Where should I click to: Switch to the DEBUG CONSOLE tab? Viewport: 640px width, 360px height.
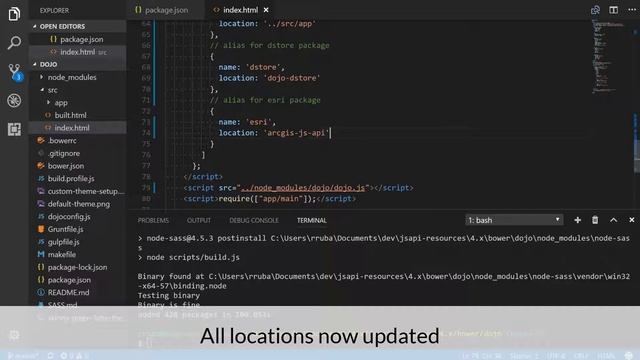click(x=254, y=220)
